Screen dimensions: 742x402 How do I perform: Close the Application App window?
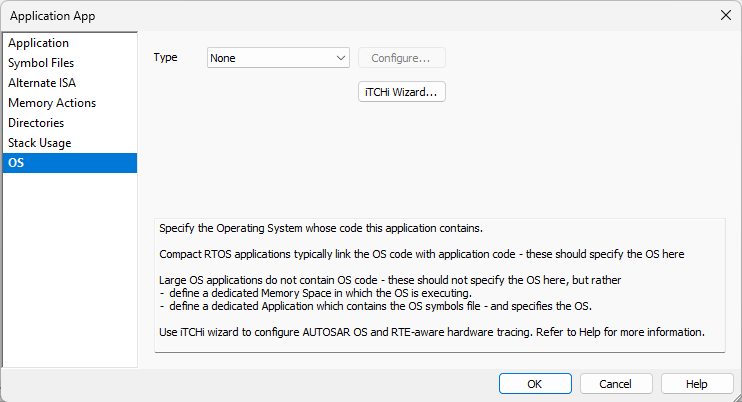[x=725, y=16]
